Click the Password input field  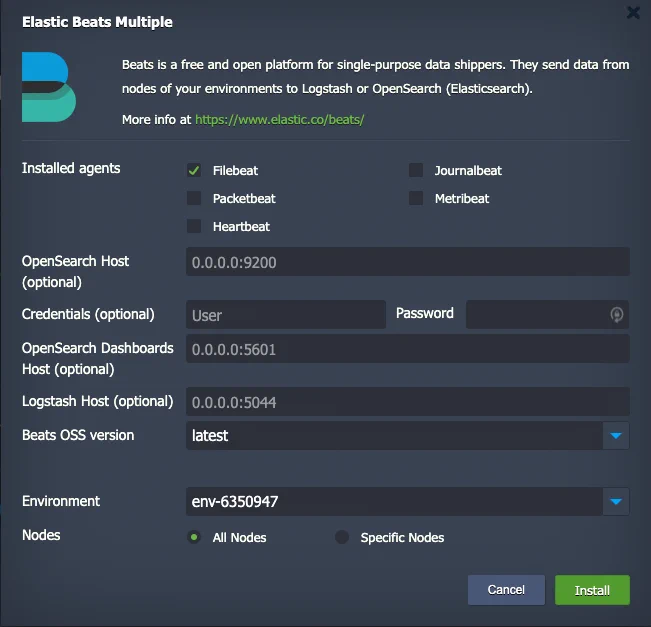tap(547, 315)
